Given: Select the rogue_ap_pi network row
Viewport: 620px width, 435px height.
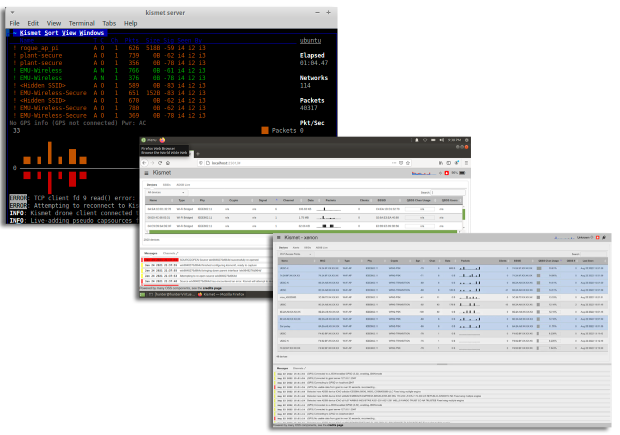Looking at the screenshot, I should pos(40,47).
